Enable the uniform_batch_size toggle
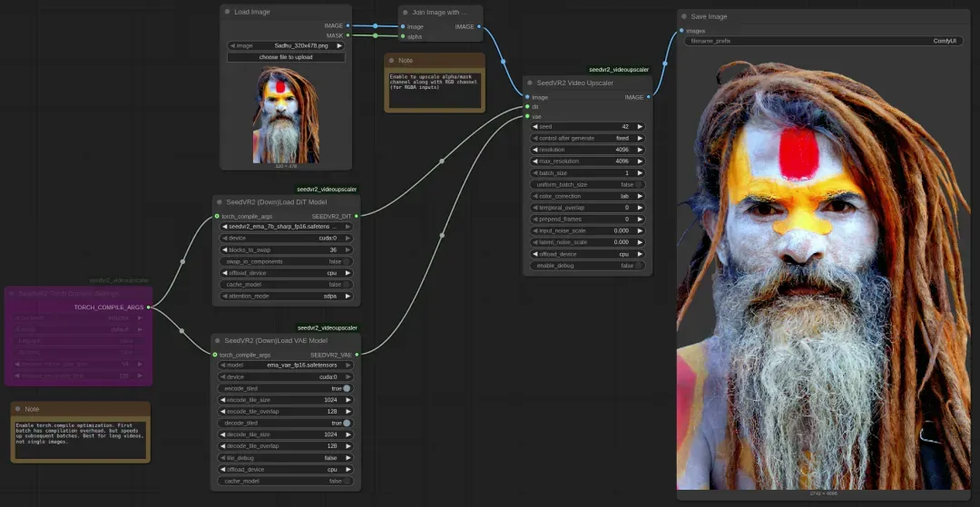 [638, 184]
